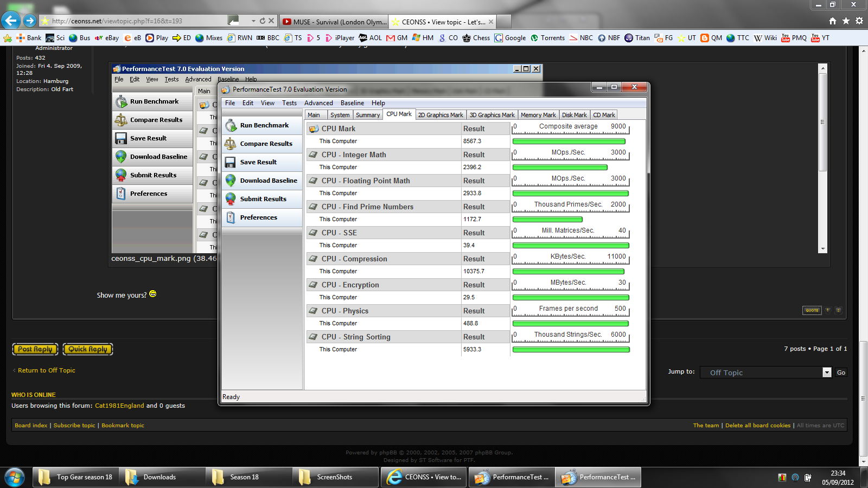This screenshot has height=488, width=868.
Task: Click the Submit Results globe icon
Action: pyautogui.click(x=231, y=199)
